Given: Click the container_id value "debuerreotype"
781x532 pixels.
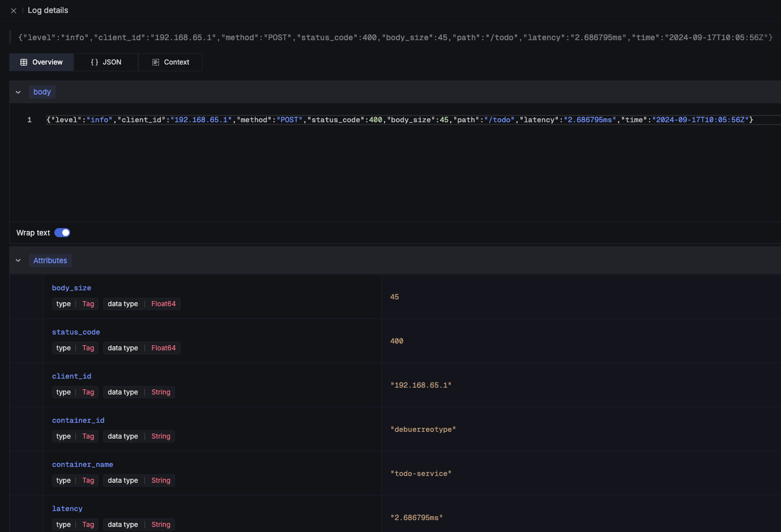Looking at the screenshot, I should (x=423, y=430).
